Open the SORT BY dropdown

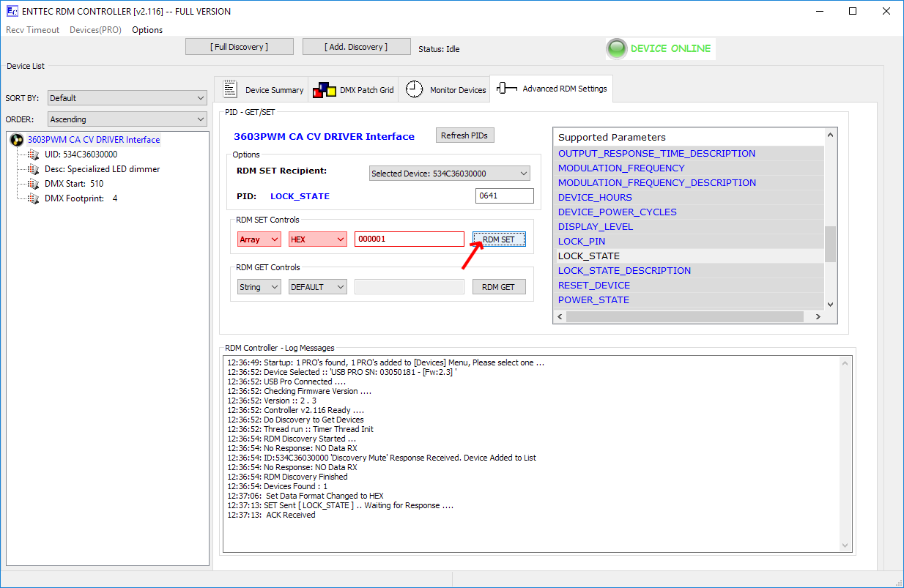tap(127, 98)
